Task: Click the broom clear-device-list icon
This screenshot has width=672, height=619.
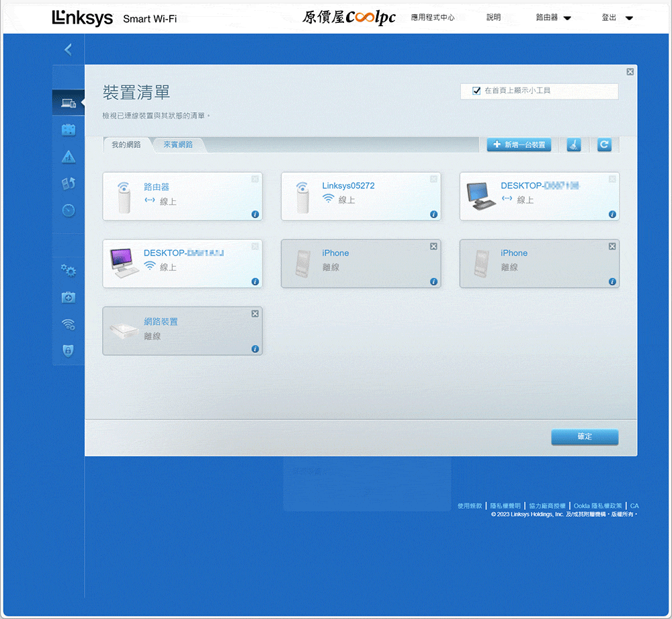Action: tap(574, 145)
